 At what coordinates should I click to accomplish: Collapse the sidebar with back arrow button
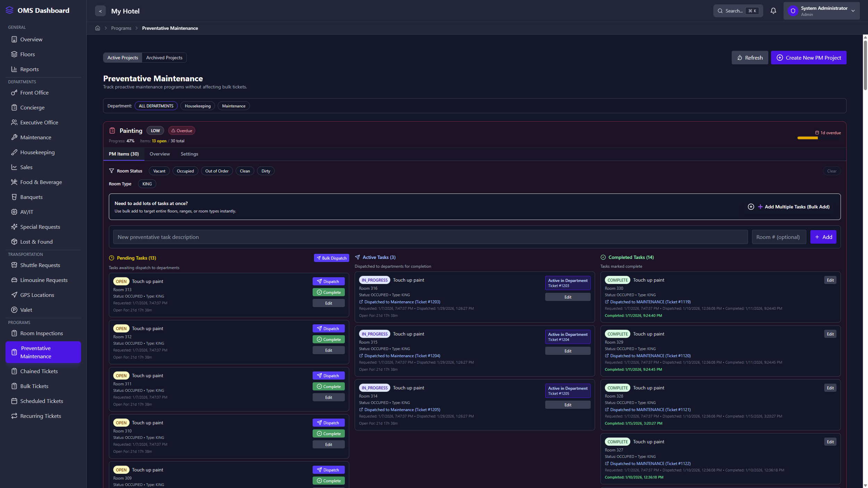tap(100, 11)
